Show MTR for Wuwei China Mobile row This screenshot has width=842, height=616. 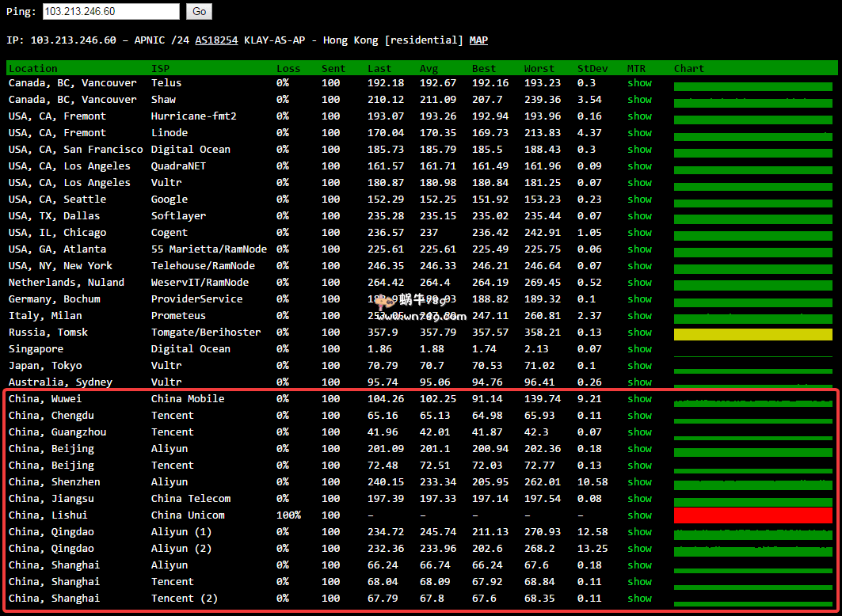coord(639,399)
